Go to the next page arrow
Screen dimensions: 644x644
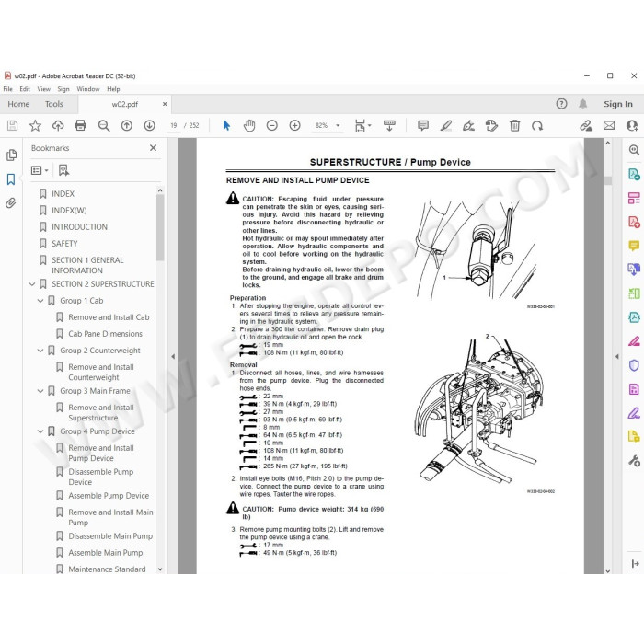click(x=149, y=126)
